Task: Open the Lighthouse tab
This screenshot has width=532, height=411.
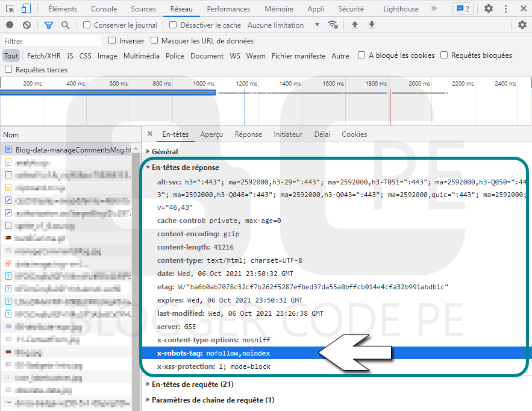Action: (x=401, y=9)
